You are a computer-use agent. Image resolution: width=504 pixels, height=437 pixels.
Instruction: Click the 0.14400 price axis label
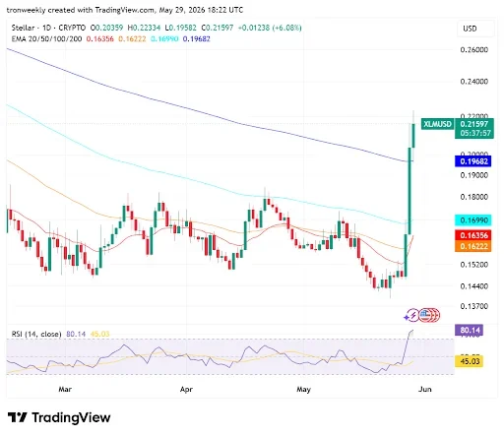pyautogui.click(x=474, y=286)
